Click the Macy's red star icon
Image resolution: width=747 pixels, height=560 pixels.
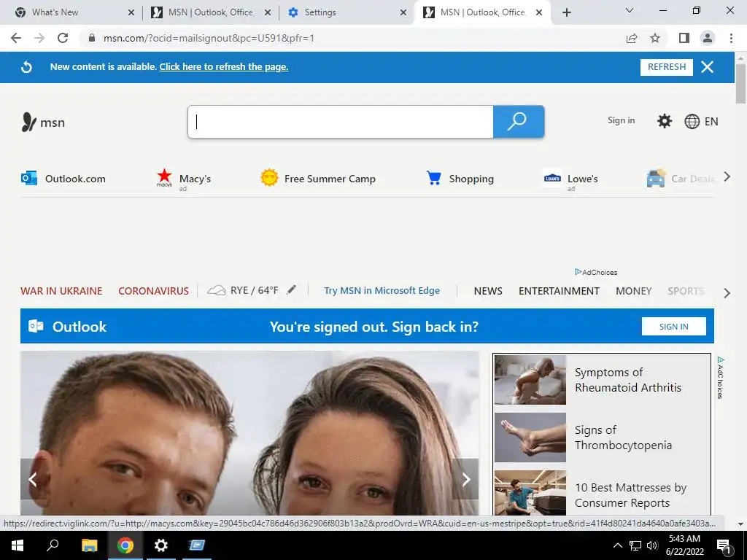tap(164, 177)
